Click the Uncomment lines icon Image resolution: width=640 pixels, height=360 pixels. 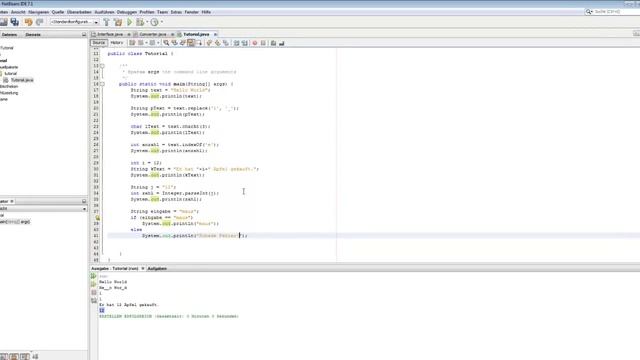[282, 43]
